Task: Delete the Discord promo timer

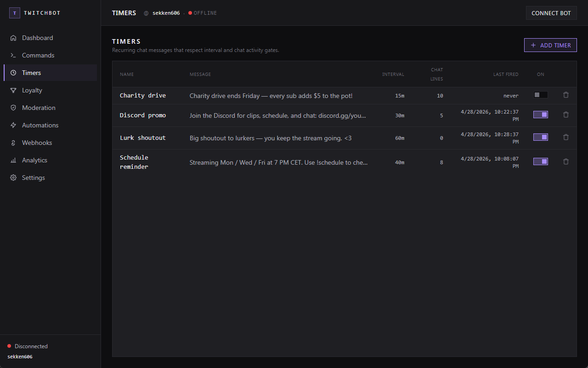Action: coord(566,115)
